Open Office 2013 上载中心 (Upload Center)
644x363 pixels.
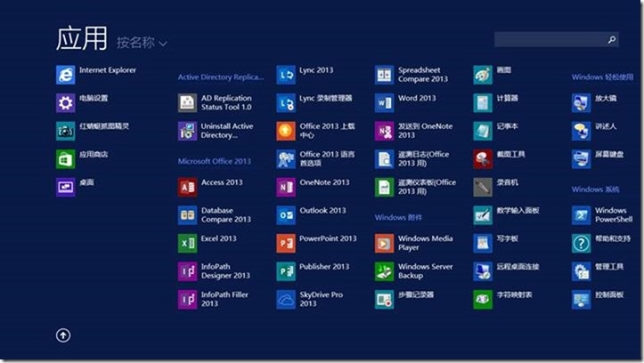(316, 131)
